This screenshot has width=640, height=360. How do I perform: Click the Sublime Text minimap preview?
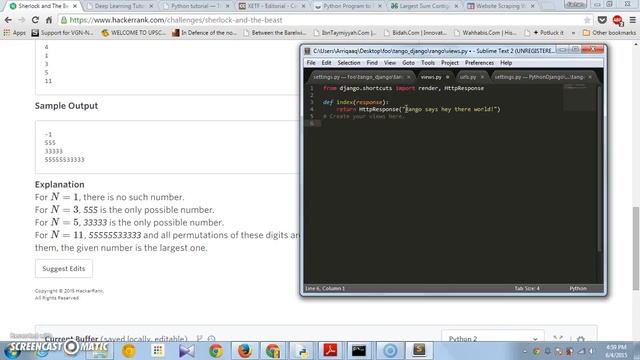pyautogui.click(x=580, y=97)
